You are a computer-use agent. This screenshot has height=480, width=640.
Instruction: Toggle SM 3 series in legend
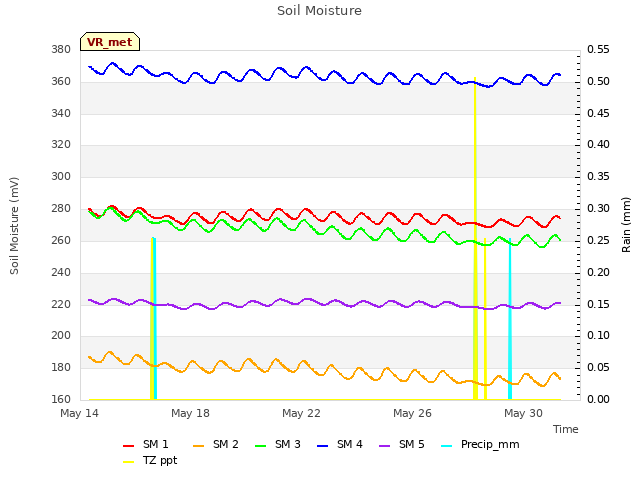click(x=278, y=444)
